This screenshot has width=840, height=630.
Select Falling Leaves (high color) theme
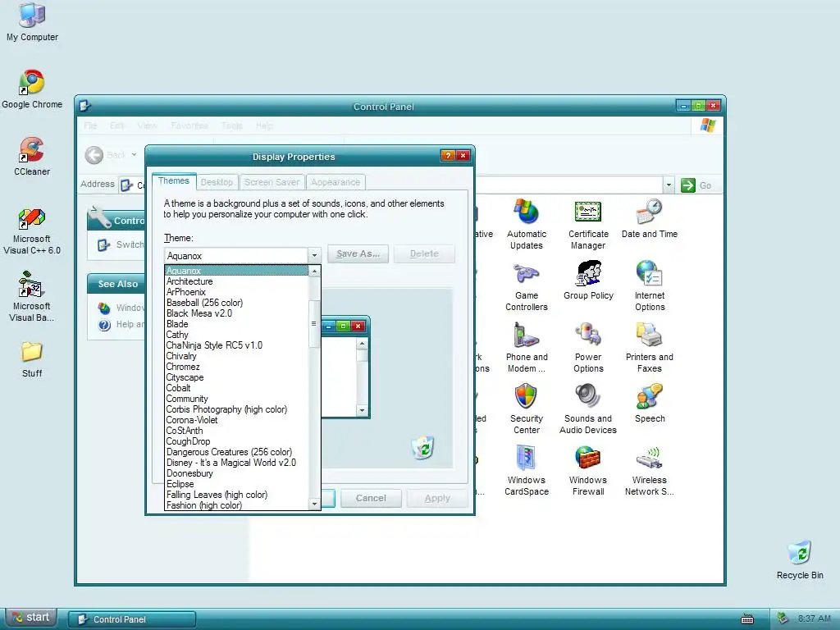(x=236, y=495)
